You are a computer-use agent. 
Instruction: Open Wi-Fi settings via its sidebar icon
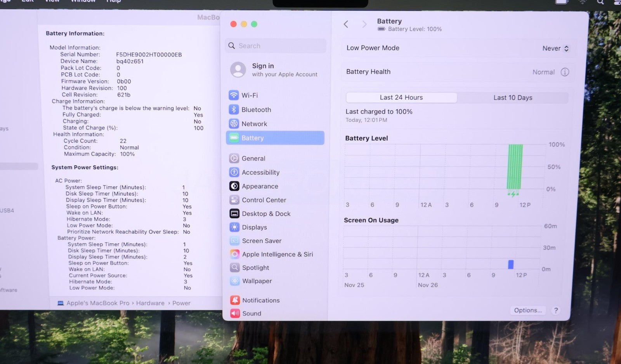coord(234,95)
